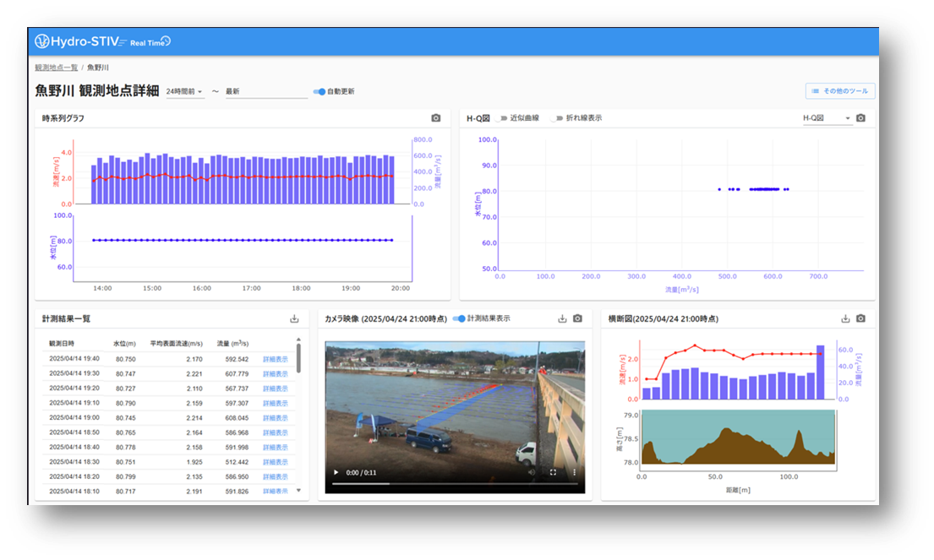The image size is (934, 560).
Task: Click the video progress bar
Action: click(x=455, y=484)
